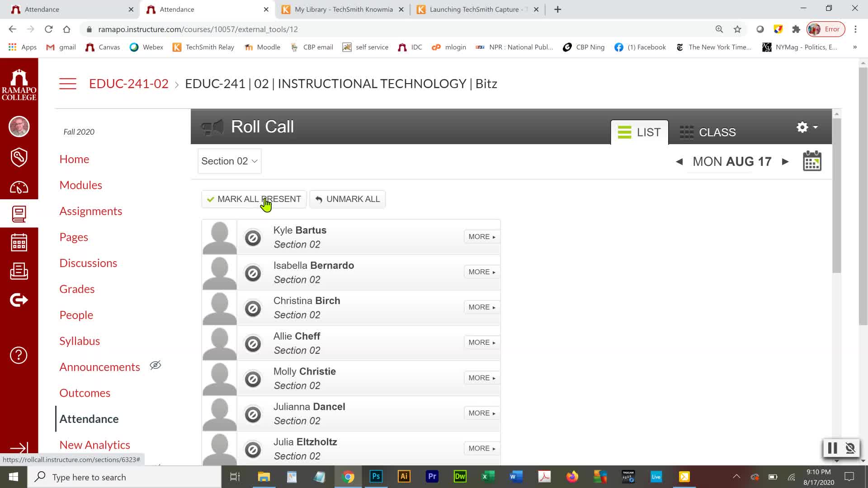This screenshot has height=488, width=868.
Task: Open Grades in course menu
Action: click(77, 289)
